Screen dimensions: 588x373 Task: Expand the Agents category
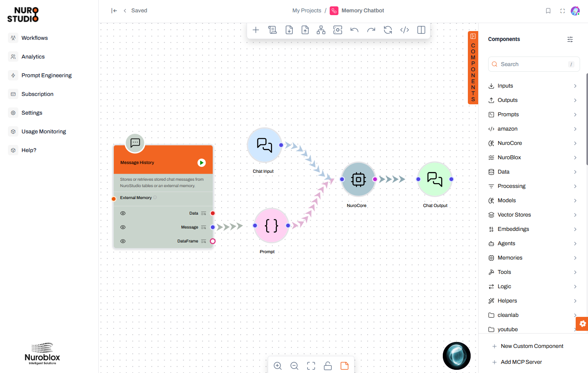(x=532, y=244)
